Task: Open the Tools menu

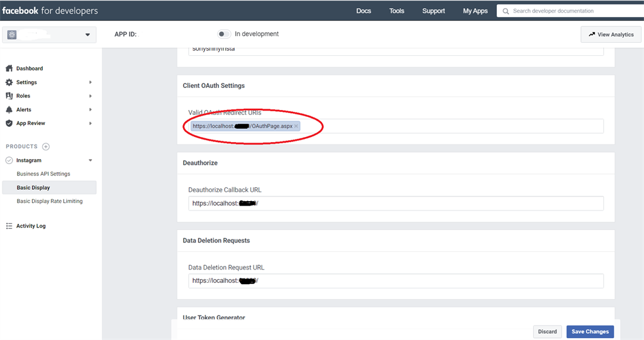Action: coord(397,11)
